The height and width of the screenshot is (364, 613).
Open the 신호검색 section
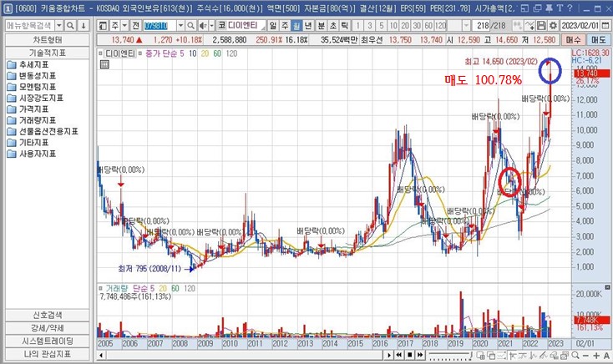click(x=48, y=315)
